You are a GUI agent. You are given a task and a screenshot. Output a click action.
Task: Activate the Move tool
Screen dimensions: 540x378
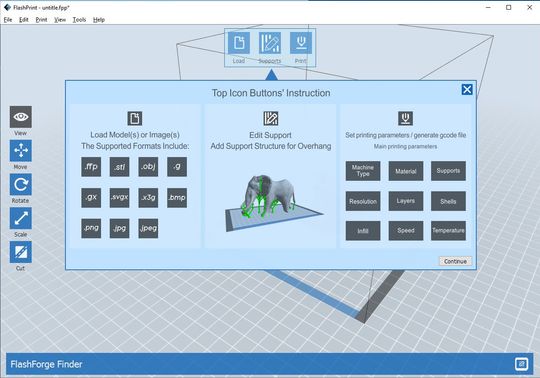click(21, 151)
